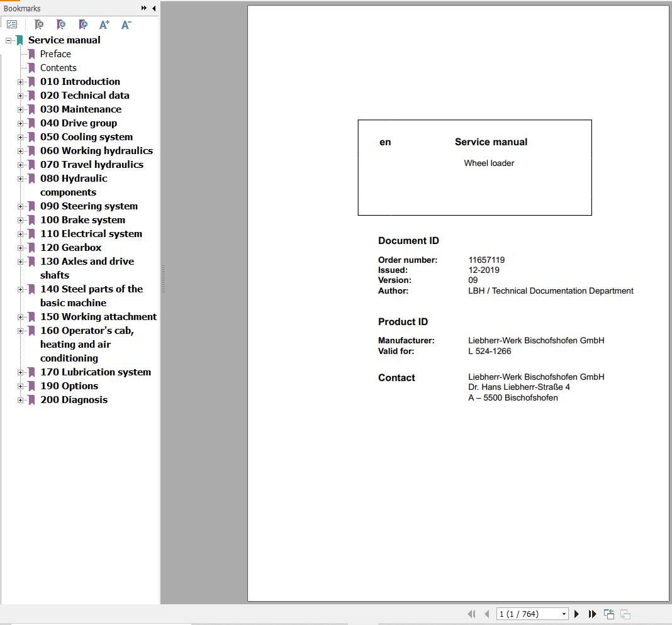Select the 040 Drive group bookmark

click(79, 123)
